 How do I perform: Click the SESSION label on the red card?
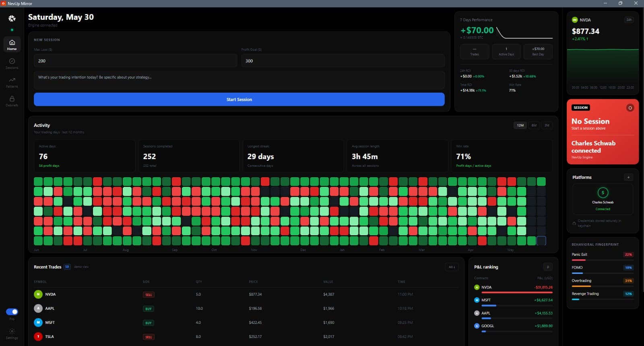point(580,108)
